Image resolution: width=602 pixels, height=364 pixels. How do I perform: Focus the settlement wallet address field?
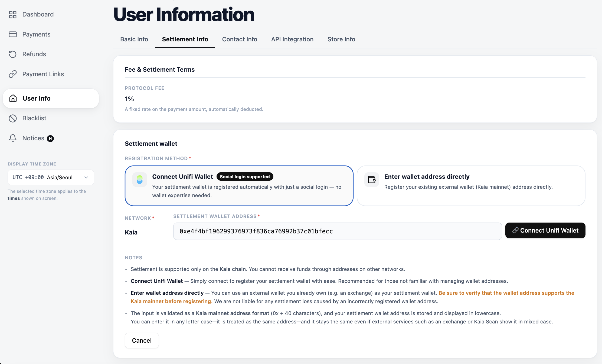(x=338, y=231)
